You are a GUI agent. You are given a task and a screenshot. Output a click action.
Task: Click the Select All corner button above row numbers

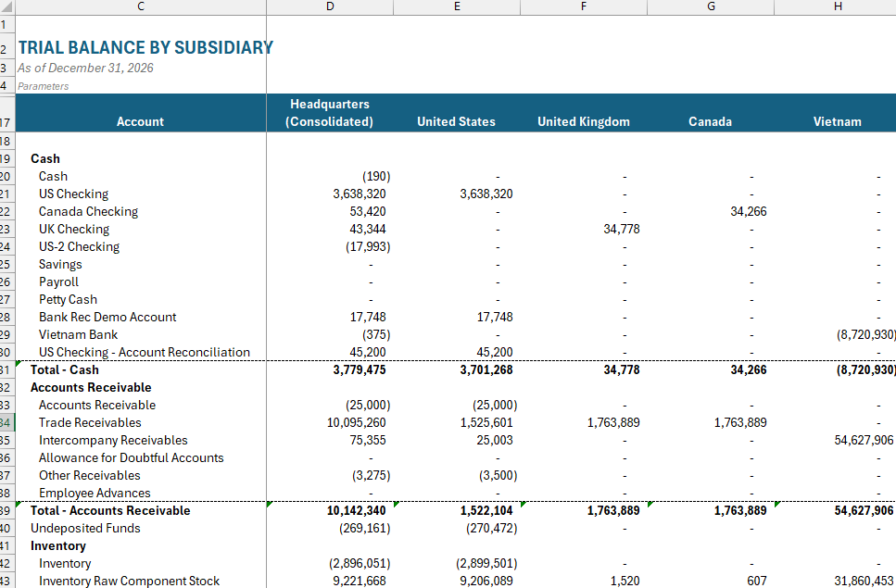coord(10,6)
